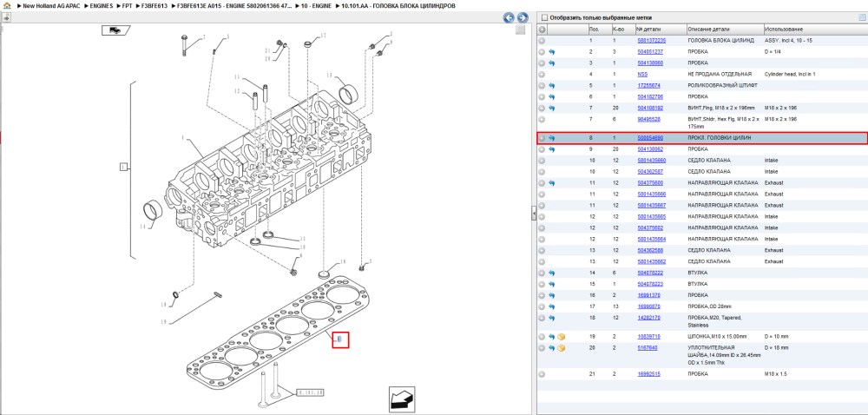Click M18 x 1.5 usage cell

(775, 374)
